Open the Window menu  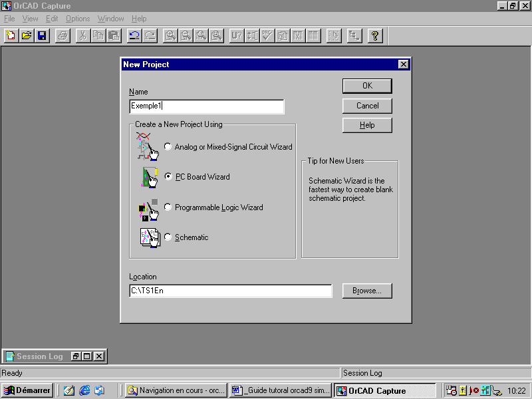point(111,19)
